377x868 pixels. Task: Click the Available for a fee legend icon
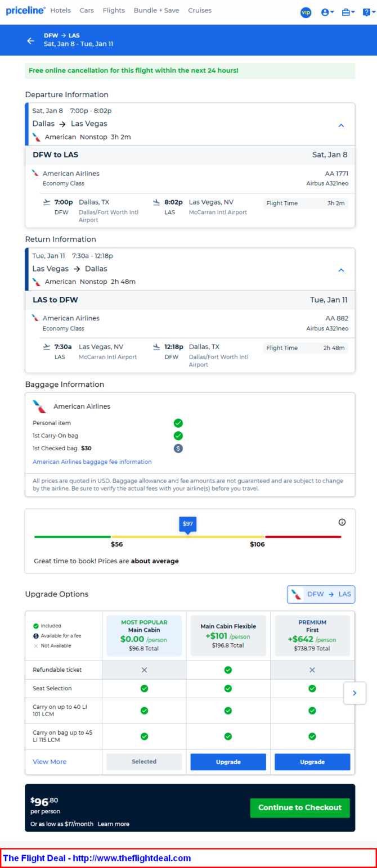pos(36,636)
